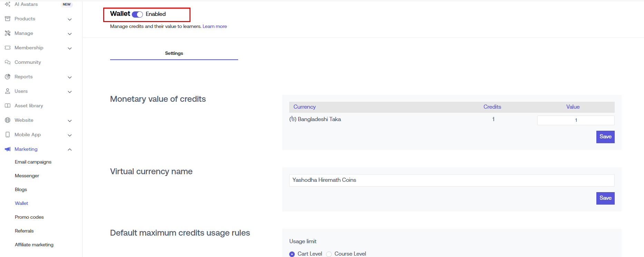Click the Bangladeshi Taka value field
This screenshot has height=257, width=644.
pyautogui.click(x=576, y=120)
